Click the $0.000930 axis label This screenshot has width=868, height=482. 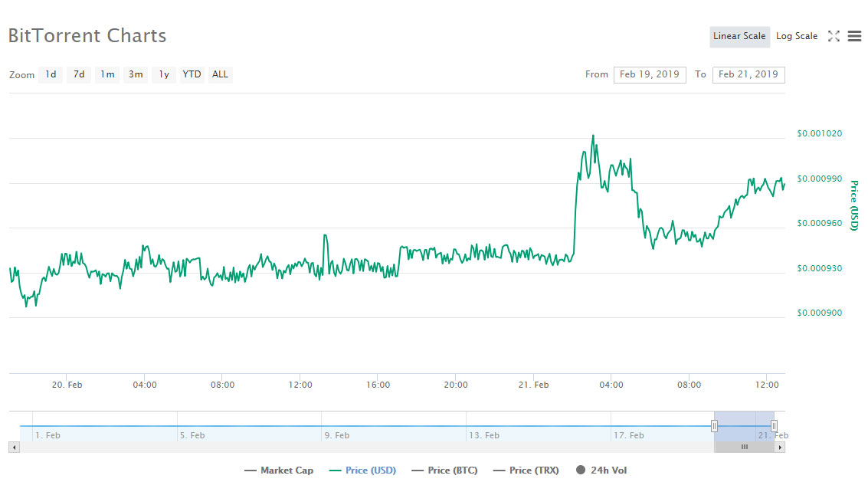[x=819, y=268]
